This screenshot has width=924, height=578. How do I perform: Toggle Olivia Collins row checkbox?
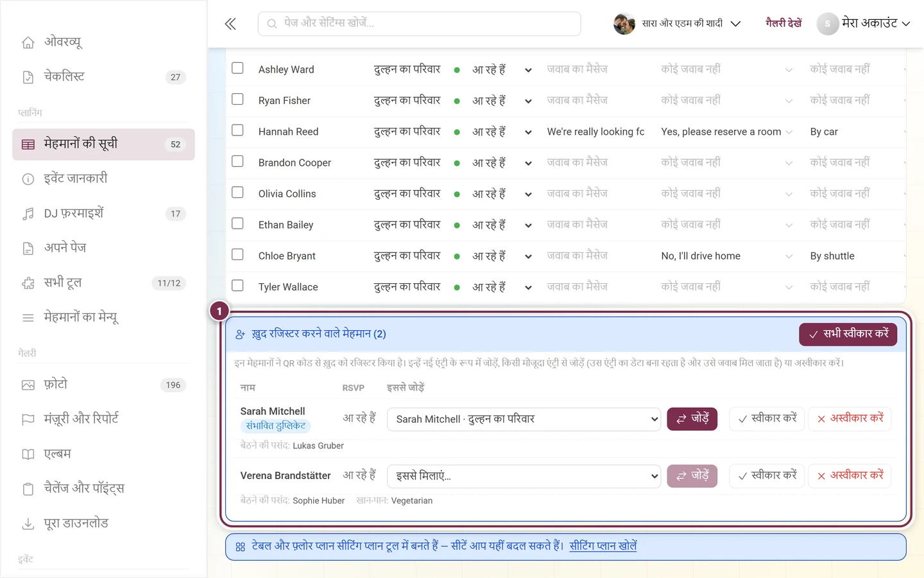(237, 192)
